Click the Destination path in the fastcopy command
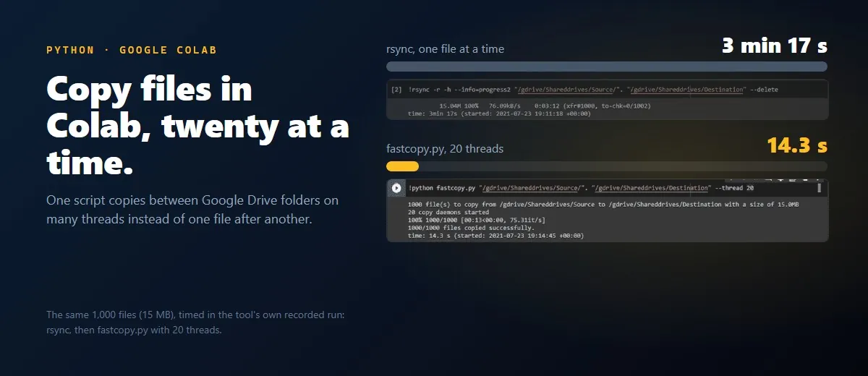Screen dimensions: 868x376 650,188
